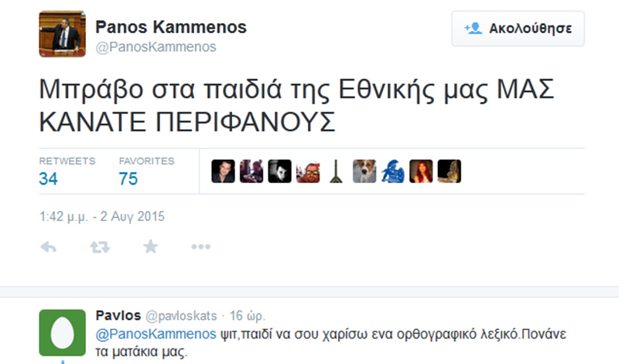Click the @pavloskats handle

tap(179, 316)
